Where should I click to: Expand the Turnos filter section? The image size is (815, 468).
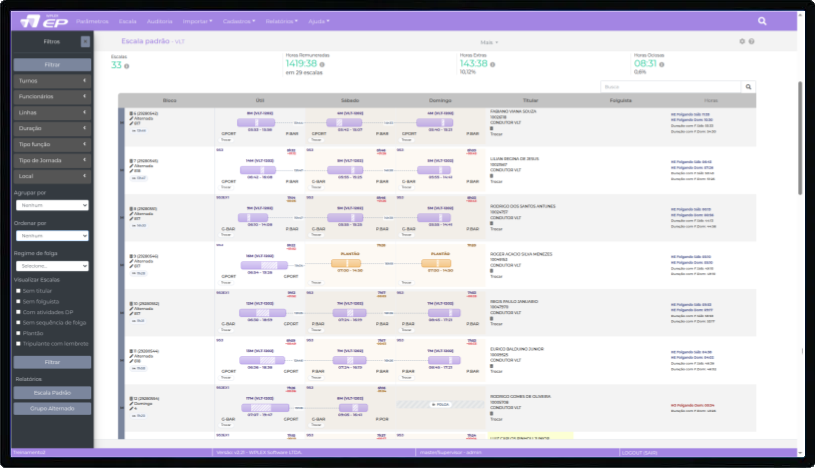tap(52, 81)
